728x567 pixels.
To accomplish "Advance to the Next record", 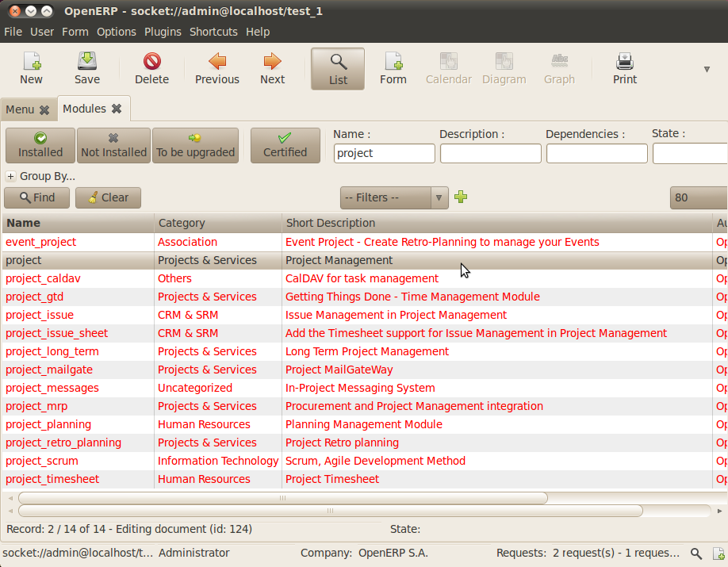I will (x=272, y=68).
